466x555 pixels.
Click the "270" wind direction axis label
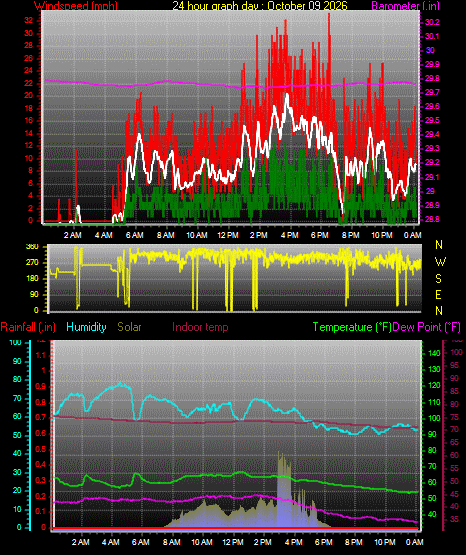point(32,263)
